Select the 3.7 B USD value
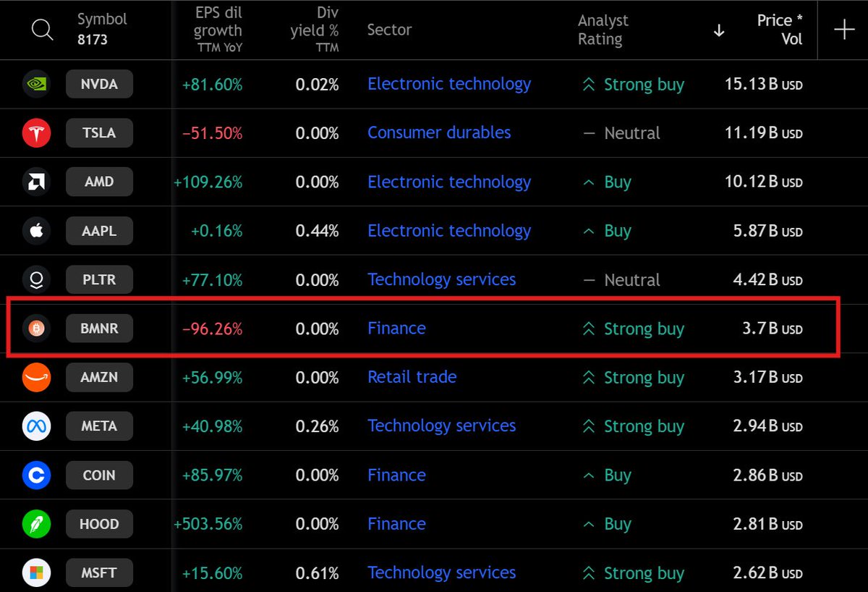 point(773,329)
